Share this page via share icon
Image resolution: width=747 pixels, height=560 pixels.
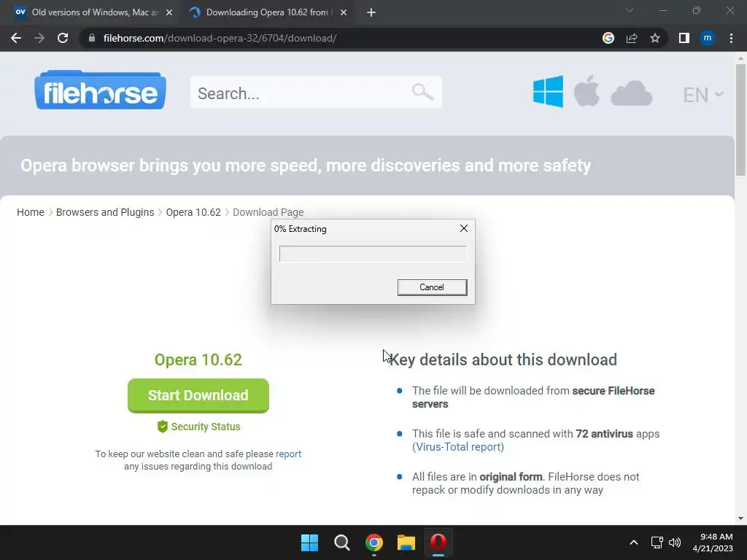point(632,38)
